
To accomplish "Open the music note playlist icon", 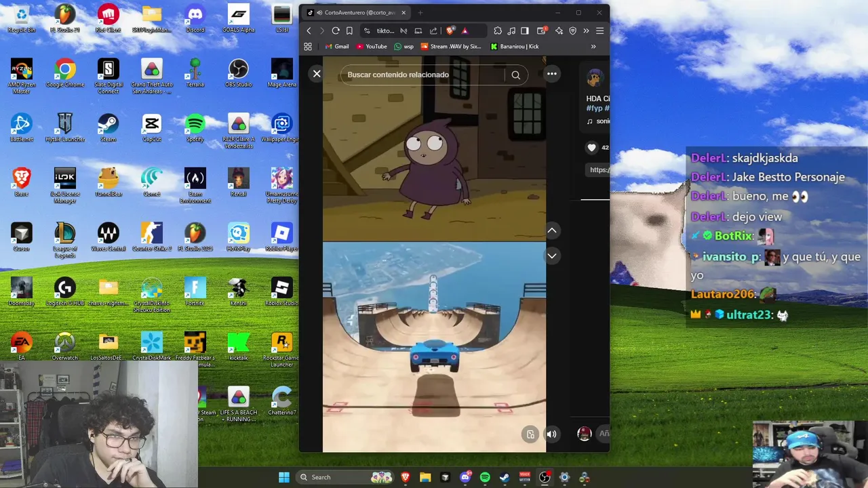I will coord(511,30).
